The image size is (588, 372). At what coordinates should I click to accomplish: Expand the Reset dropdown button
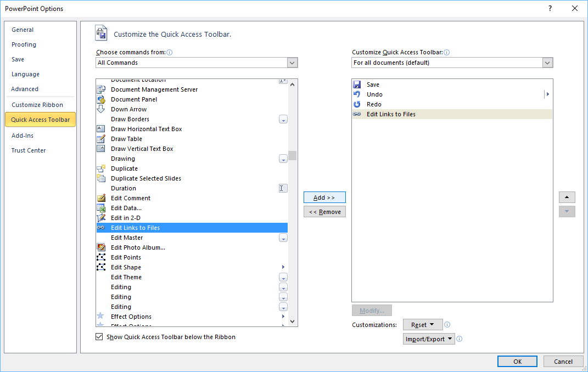[422, 325]
